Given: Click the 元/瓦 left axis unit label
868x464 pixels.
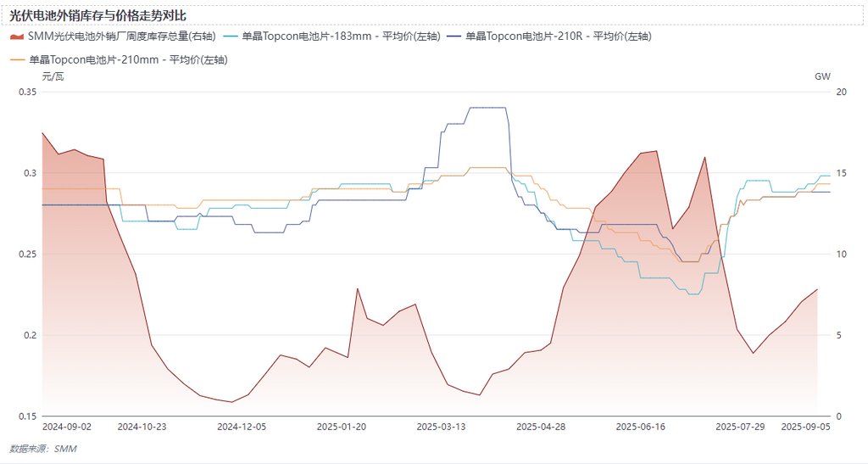Looking at the screenshot, I should click(53, 76).
